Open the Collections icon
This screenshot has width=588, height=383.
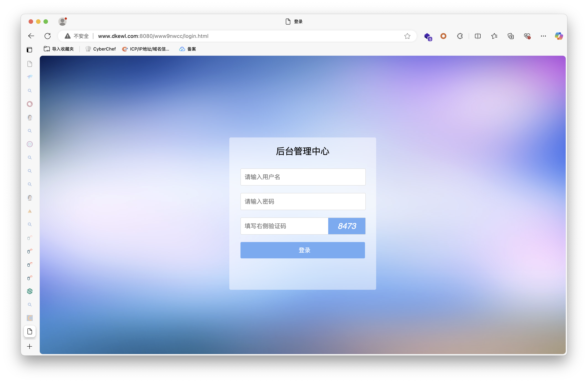511,36
